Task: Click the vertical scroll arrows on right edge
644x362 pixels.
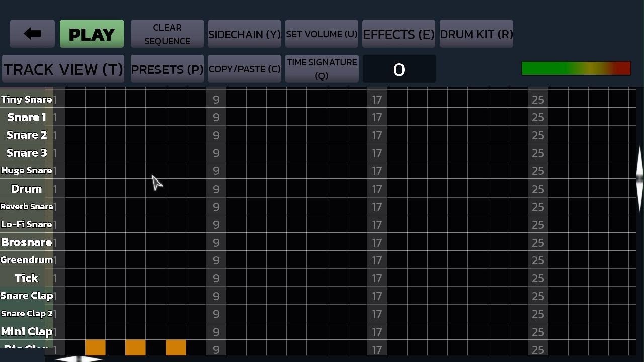Action: [x=639, y=178]
